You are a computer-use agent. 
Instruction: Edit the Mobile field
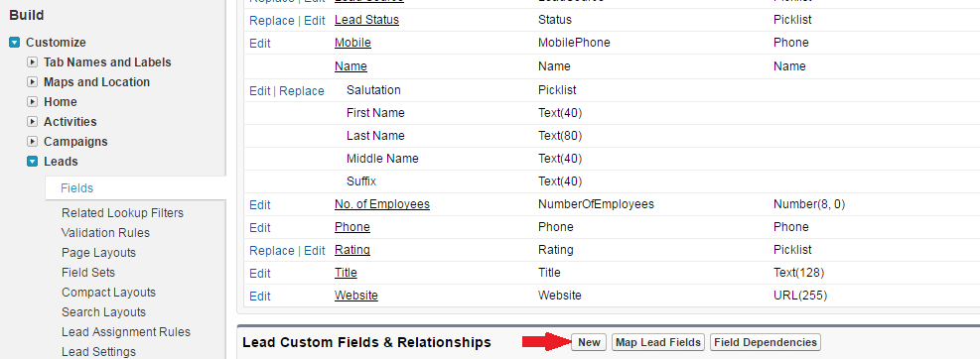point(260,43)
